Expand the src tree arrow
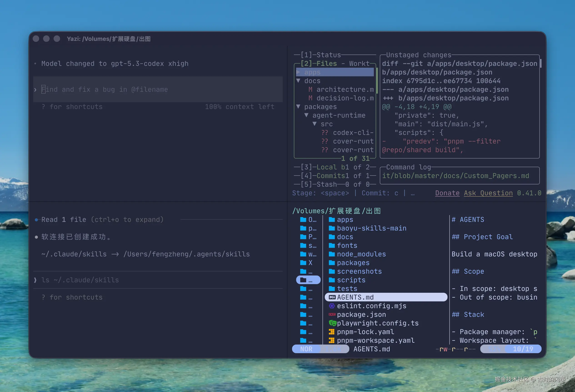The height and width of the screenshot is (392, 575). [315, 124]
